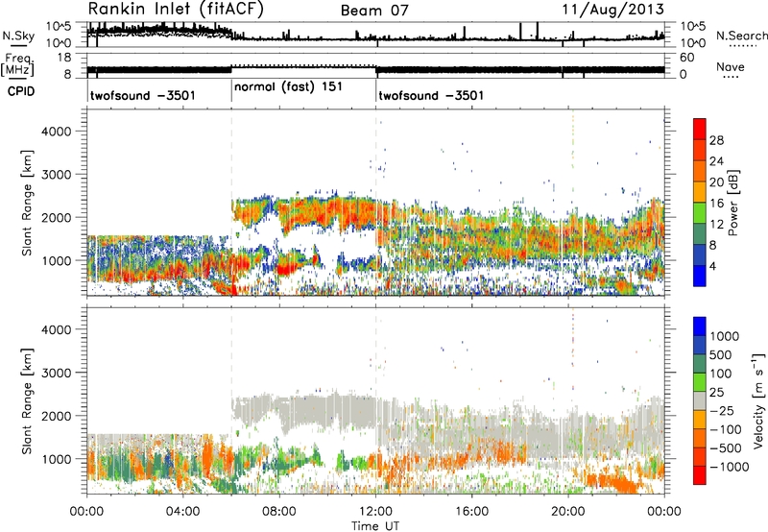Click the 'Nave' legend label
The image size is (768, 532).
point(731,66)
